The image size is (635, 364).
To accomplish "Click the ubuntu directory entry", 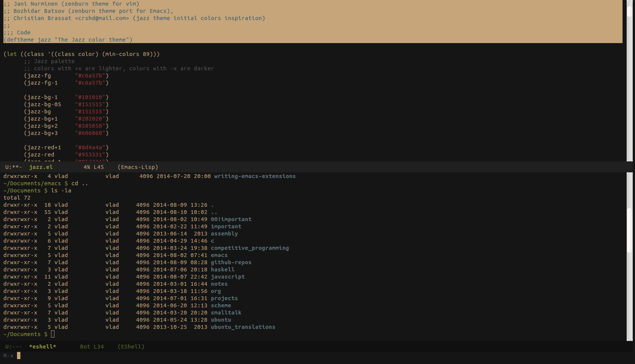I will point(221,320).
